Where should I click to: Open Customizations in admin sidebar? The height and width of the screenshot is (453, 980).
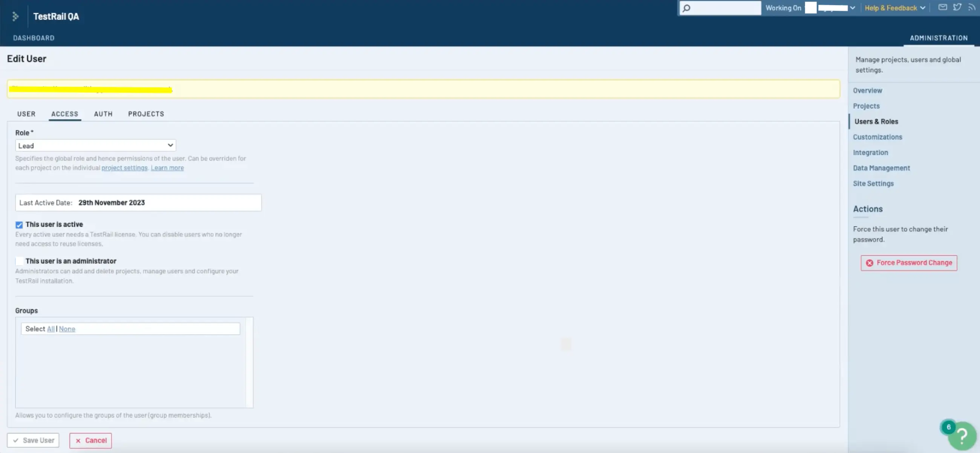click(877, 137)
